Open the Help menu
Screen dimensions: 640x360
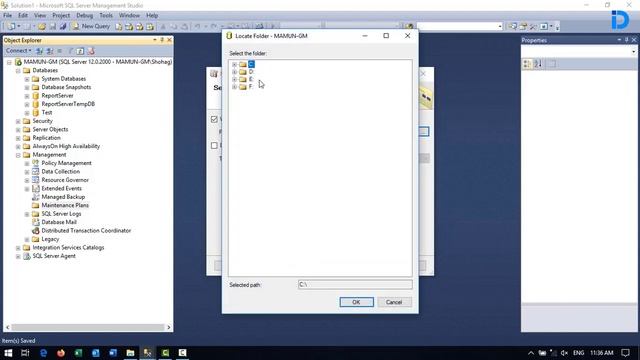(152, 16)
